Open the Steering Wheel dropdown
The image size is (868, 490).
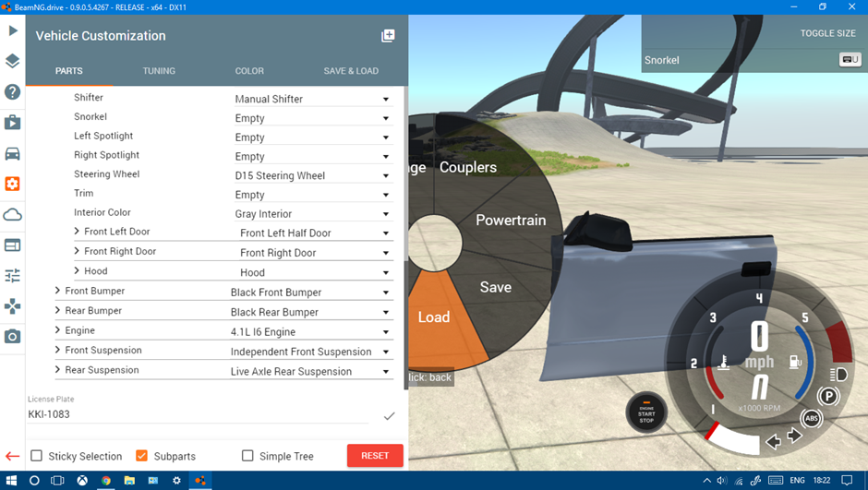coord(313,175)
